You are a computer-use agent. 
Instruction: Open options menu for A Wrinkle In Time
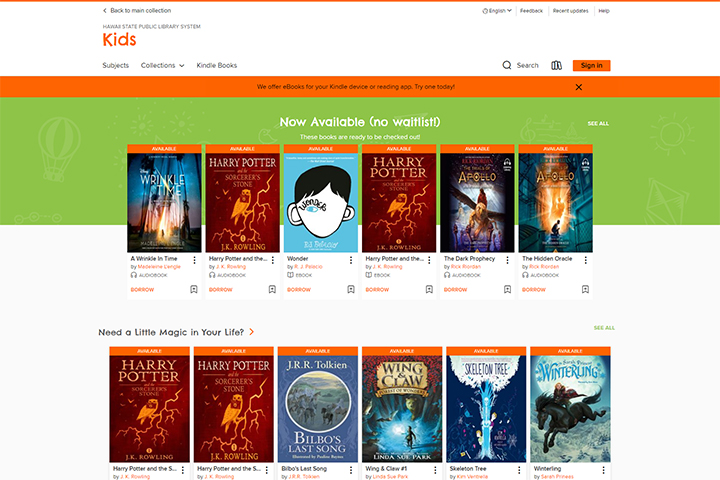click(194, 260)
